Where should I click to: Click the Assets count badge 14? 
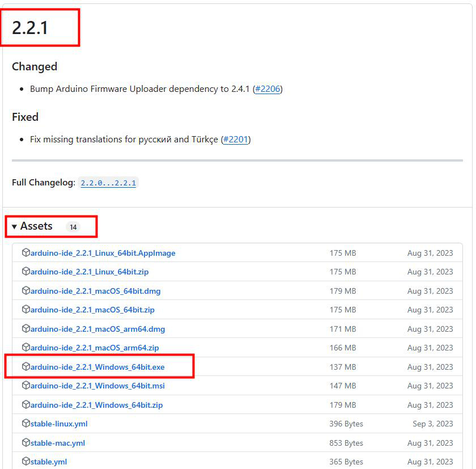click(x=73, y=227)
